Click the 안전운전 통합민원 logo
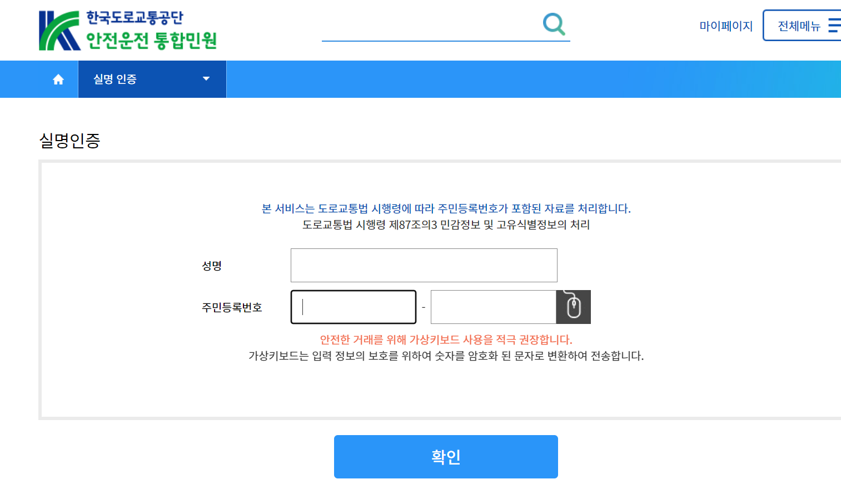Viewport: 841px width, 504px height. click(x=128, y=30)
